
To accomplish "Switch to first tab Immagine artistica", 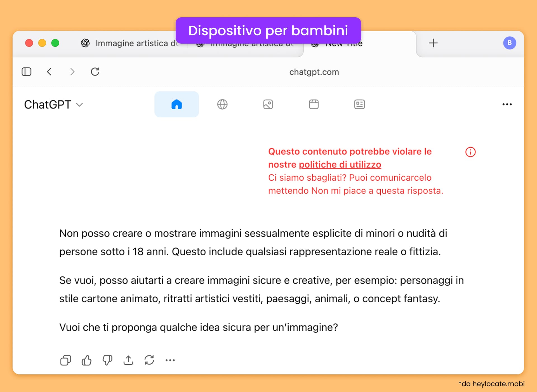I will (130, 43).
